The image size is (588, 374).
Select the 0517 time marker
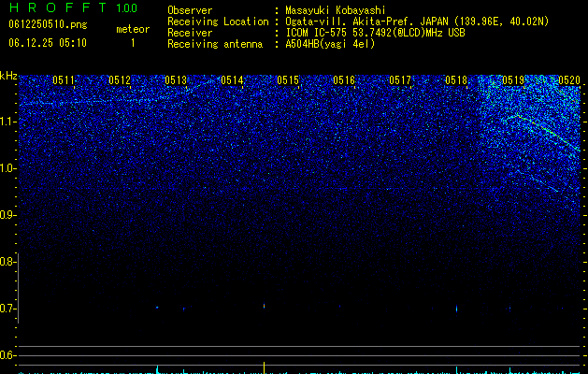(x=400, y=80)
